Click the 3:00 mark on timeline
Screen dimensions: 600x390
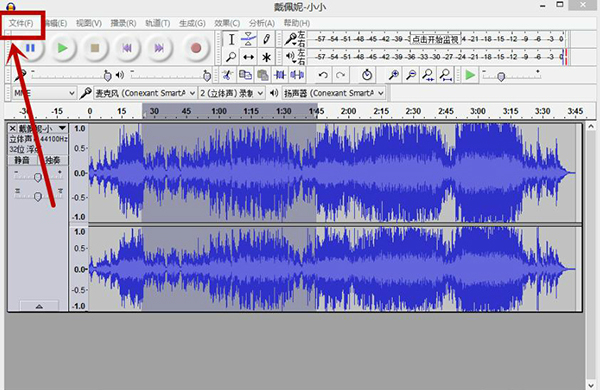coord(478,111)
